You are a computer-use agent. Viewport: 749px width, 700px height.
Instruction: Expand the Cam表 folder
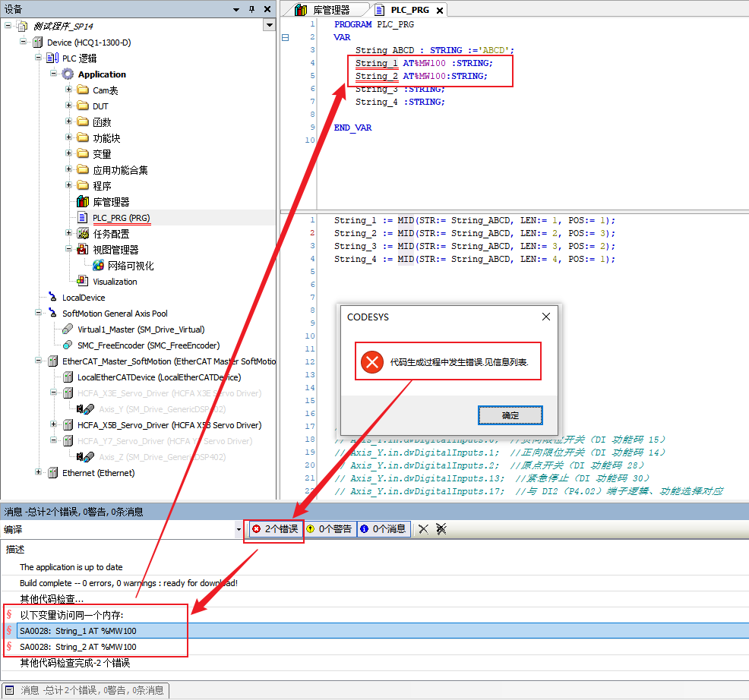[x=68, y=90]
